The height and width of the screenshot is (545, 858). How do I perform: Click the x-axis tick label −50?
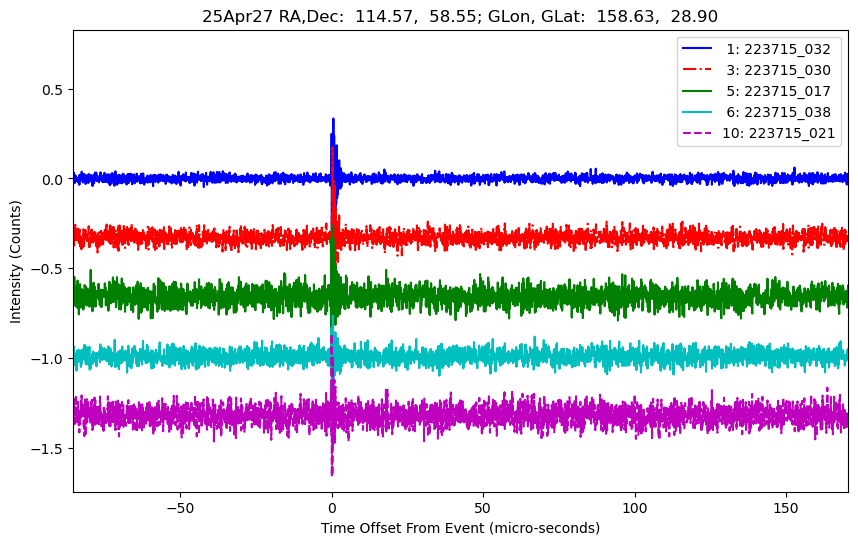pos(180,508)
